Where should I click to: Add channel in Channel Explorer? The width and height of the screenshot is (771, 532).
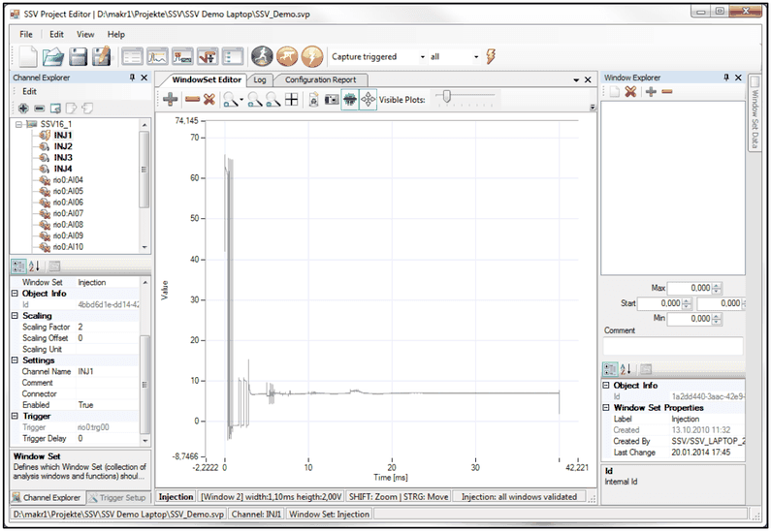point(23,109)
